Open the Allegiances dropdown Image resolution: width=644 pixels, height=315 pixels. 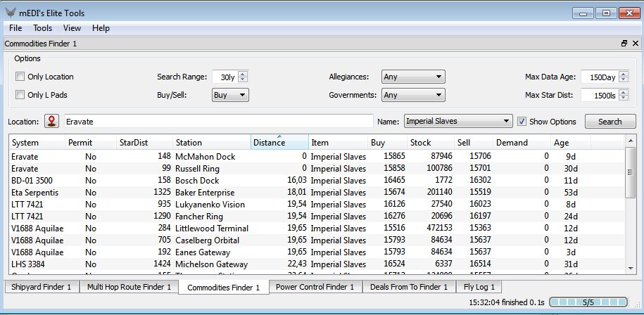(x=413, y=77)
